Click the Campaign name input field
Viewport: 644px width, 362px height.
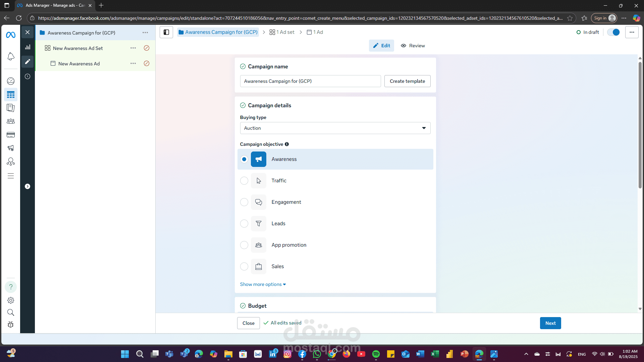click(310, 81)
